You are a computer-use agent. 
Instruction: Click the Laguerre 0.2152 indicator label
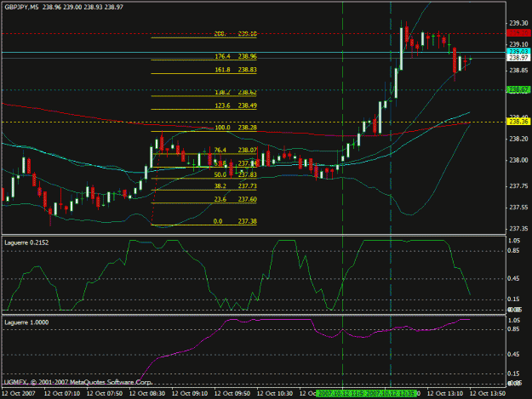pyautogui.click(x=26, y=242)
